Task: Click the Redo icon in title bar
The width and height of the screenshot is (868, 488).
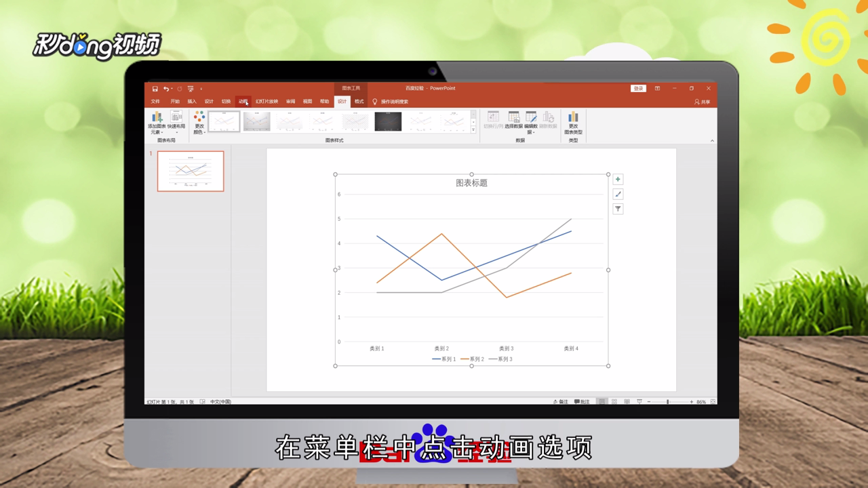Action: pyautogui.click(x=180, y=89)
